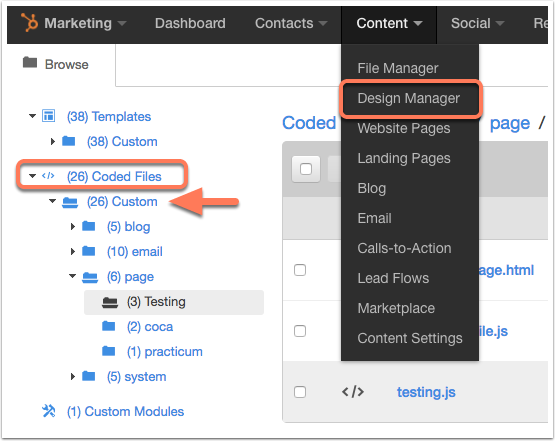555x441 pixels.
Task: Collapse the Coded Files tree arrow
Action: pos(32,176)
